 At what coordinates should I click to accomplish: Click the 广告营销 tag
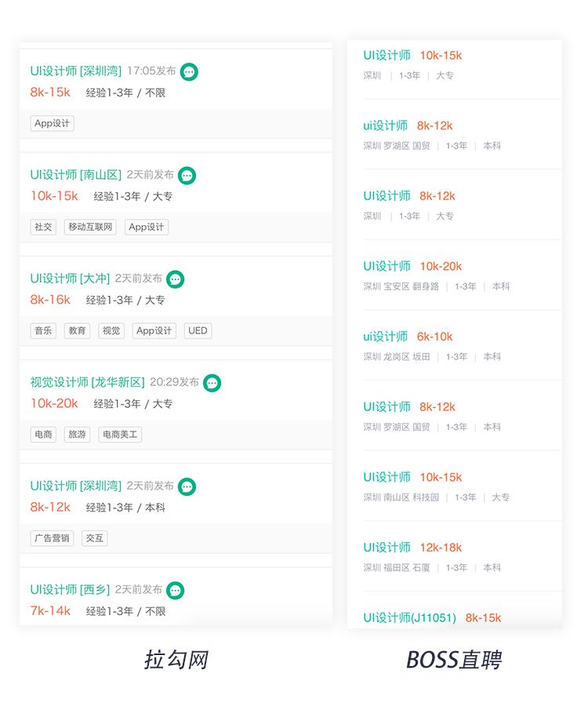(x=52, y=537)
